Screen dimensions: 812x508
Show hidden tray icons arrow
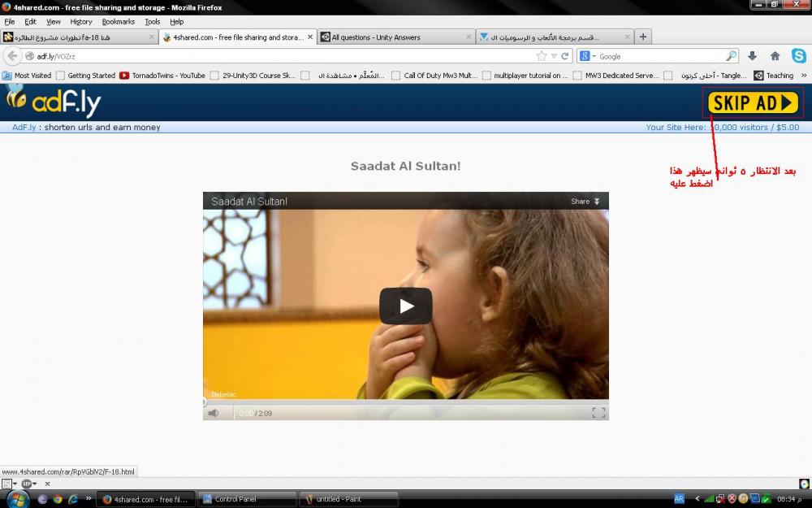click(x=697, y=499)
